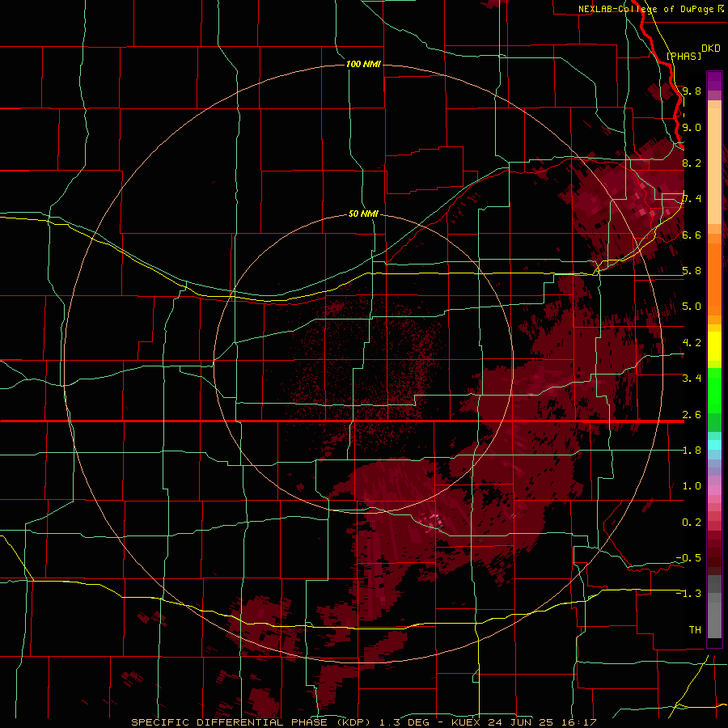Click the 6.6 value on the color scale

pos(692,235)
